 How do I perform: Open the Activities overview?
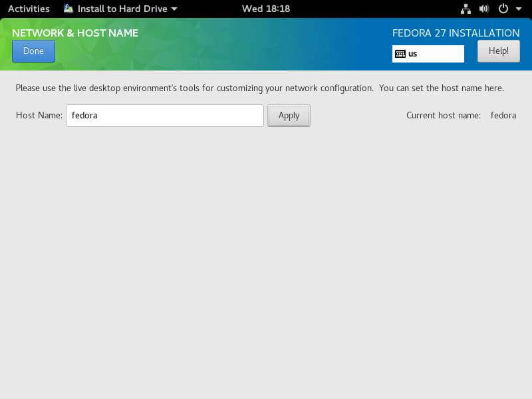(29, 9)
